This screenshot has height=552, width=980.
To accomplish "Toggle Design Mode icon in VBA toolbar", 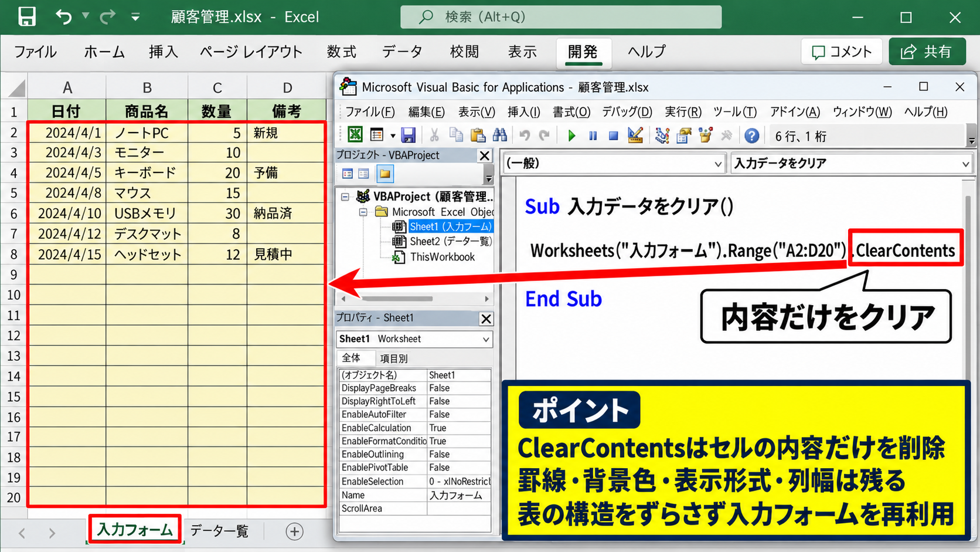I will coord(635,136).
